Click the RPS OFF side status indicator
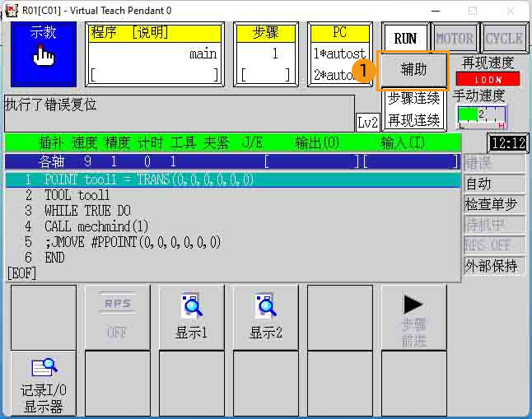The image size is (532, 419). tap(493, 245)
